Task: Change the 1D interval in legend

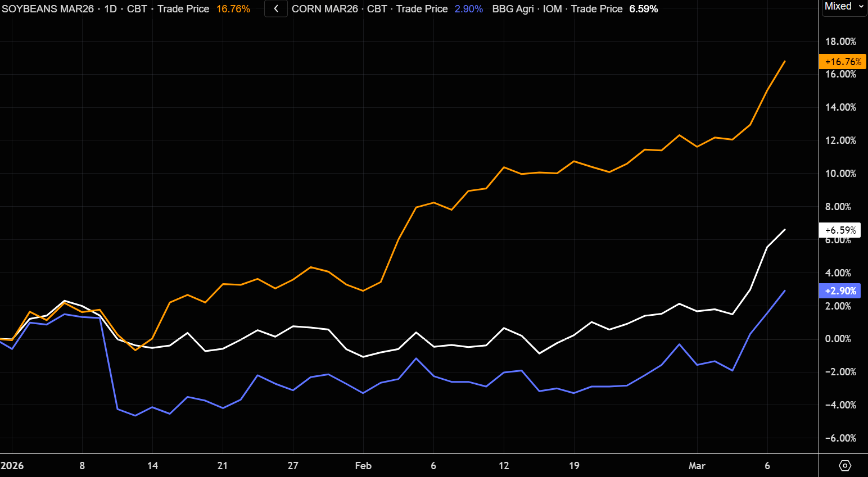Action: point(110,9)
